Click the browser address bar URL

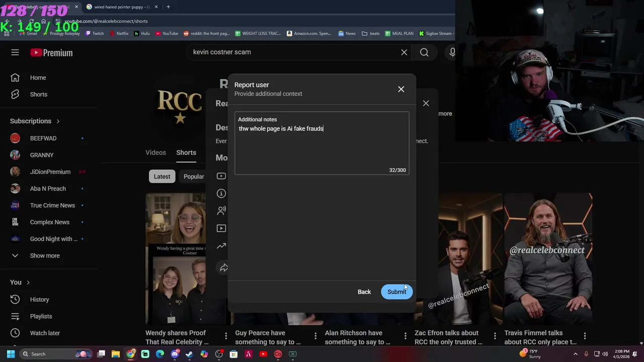click(x=106, y=21)
